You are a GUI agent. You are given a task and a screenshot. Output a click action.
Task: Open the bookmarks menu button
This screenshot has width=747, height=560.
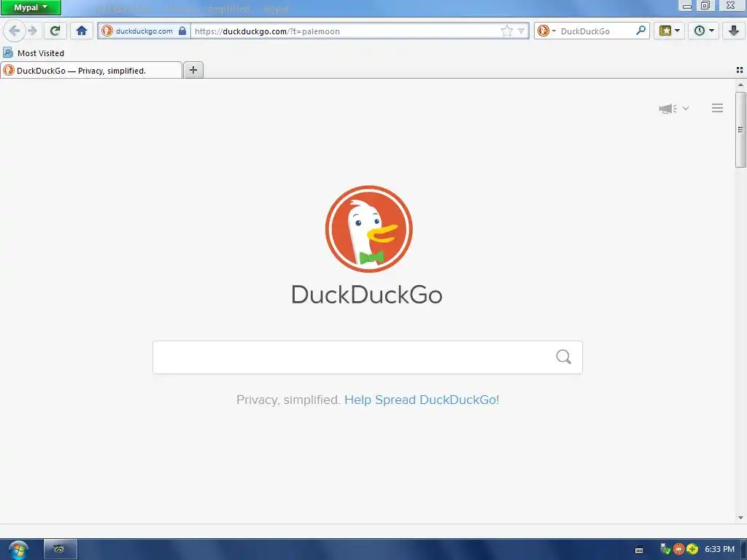(x=670, y=31)
